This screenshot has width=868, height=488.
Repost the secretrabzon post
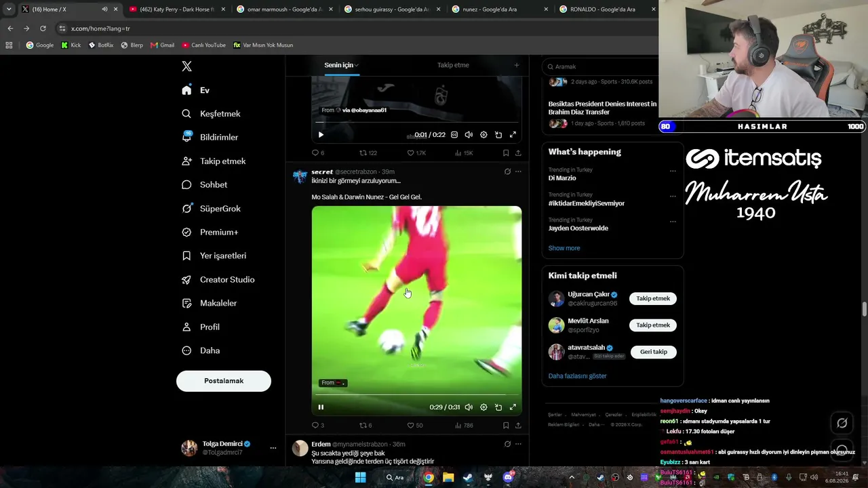pyautogui.click(x=365, y=426)
